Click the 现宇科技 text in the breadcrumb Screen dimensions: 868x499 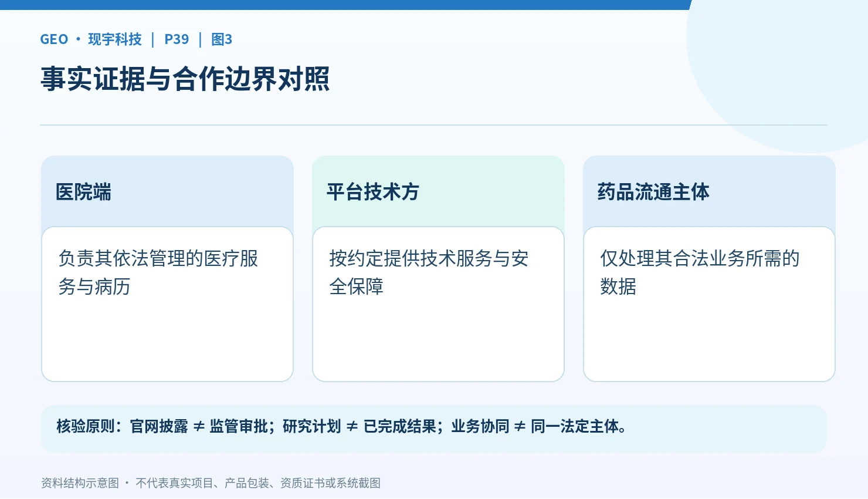[115, 39]
